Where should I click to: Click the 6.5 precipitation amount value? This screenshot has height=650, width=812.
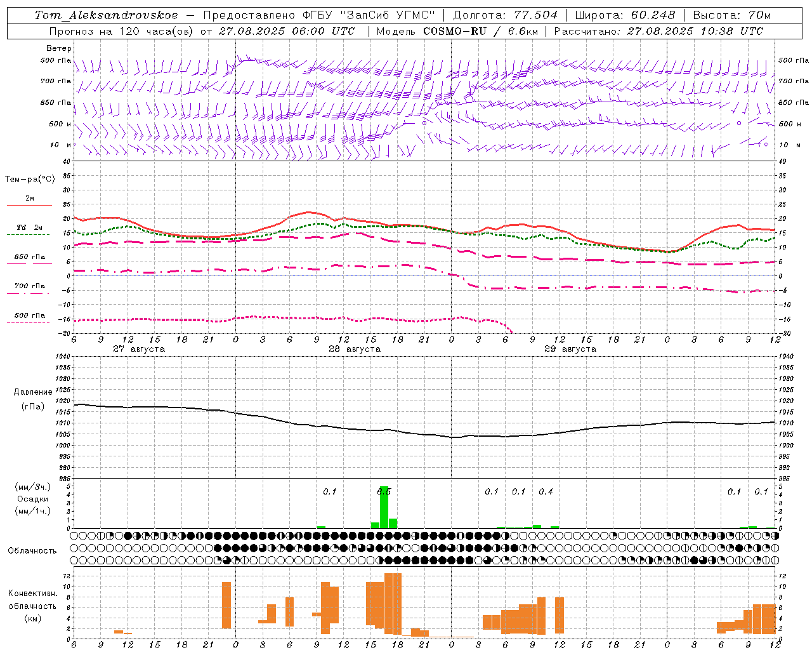384,491
